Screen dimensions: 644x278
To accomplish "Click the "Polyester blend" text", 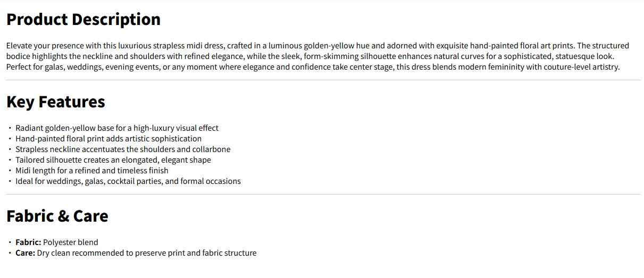I will 71,242.
